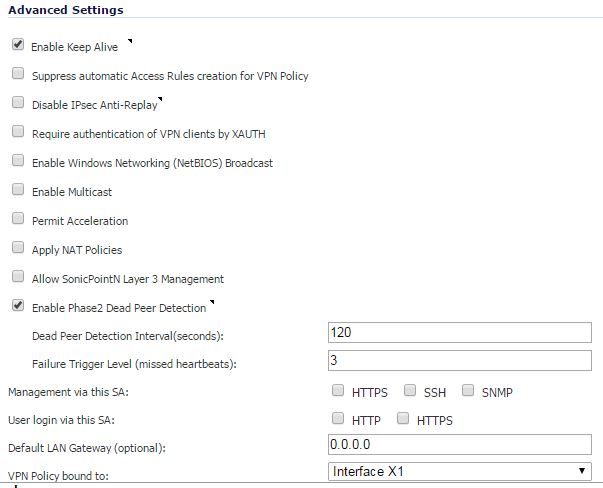Check the SSH management checkbox
This screenshot has width=603, height=488.
point(410,390)
